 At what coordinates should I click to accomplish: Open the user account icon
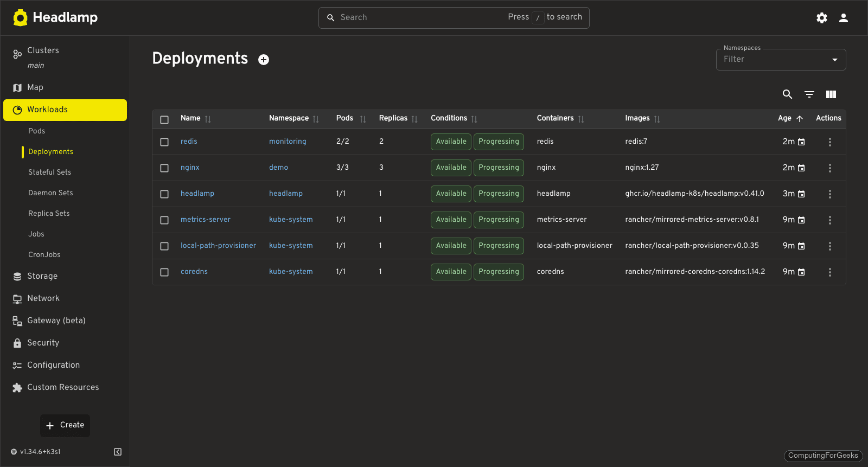click(x=844, y=18)
